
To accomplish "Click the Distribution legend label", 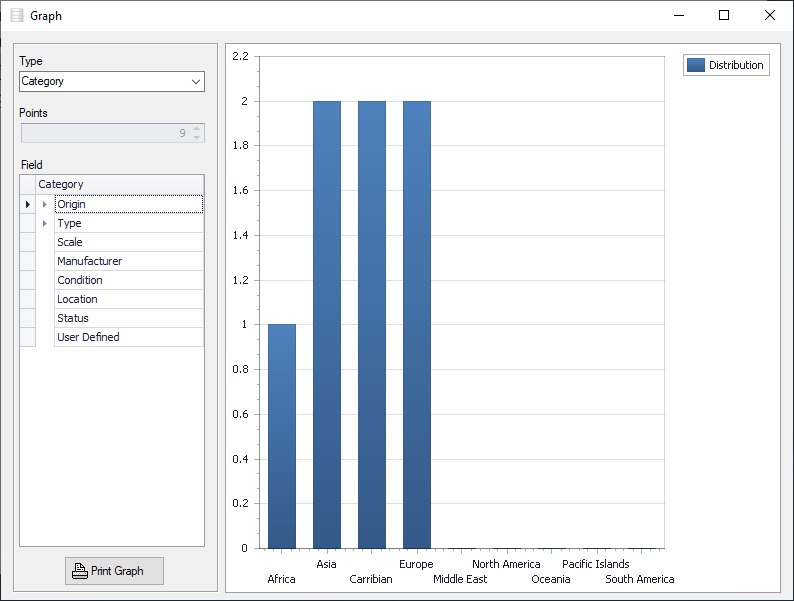I will (x=736, y=65).
